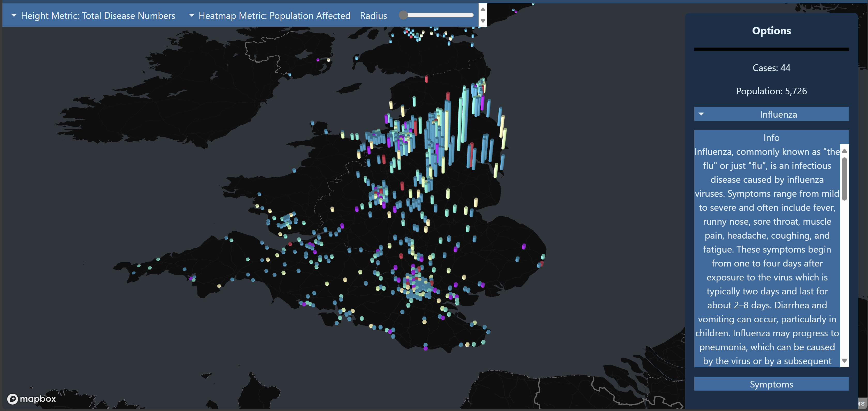Viewport: 868px width, 411px height.
Task: Click the arrow icon on Influenza selector
Action: pyautogui.click(x=701, y=114)
